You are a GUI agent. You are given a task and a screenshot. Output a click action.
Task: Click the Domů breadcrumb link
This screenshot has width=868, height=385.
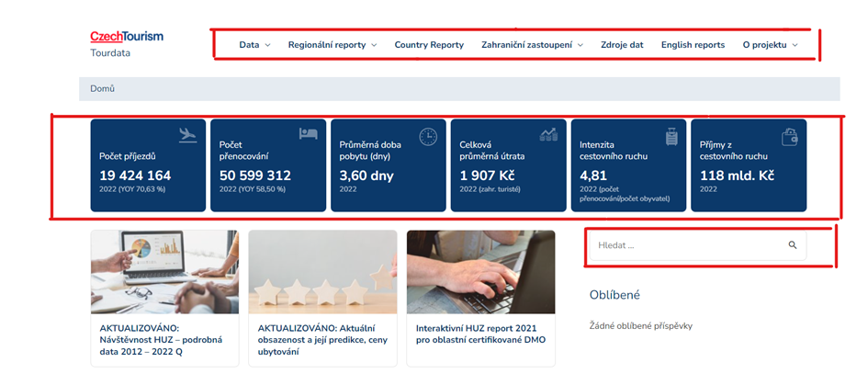coord(102,89)
